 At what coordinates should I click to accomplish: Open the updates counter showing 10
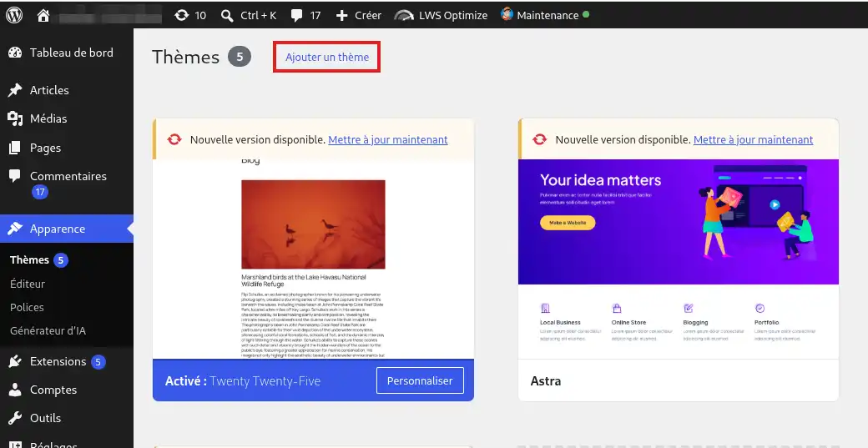point(190,16)
